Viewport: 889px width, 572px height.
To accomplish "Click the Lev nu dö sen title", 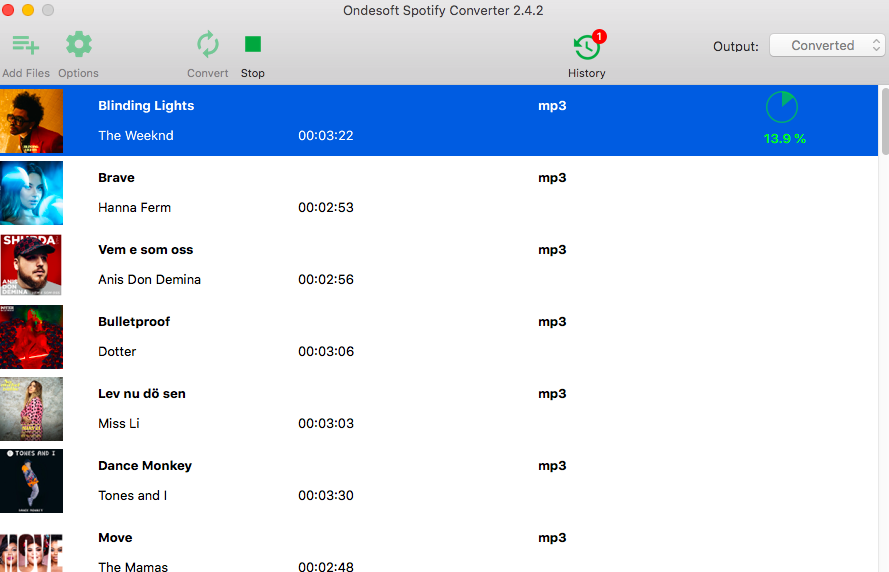I will (142, 393).
